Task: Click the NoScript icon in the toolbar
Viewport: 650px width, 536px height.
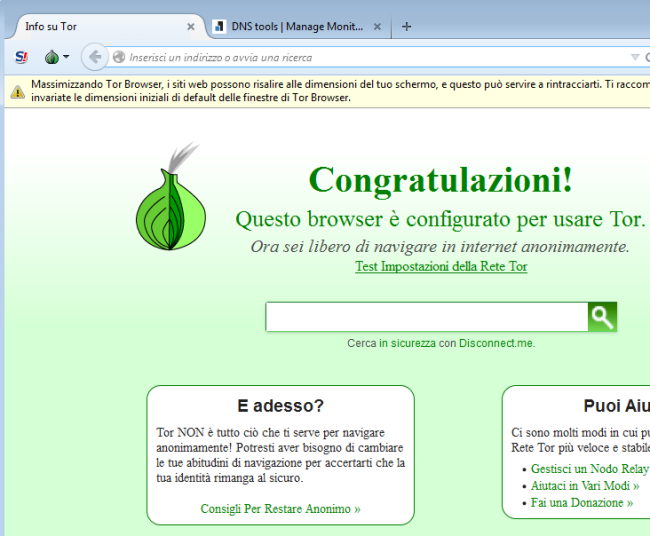Action: 21,57
